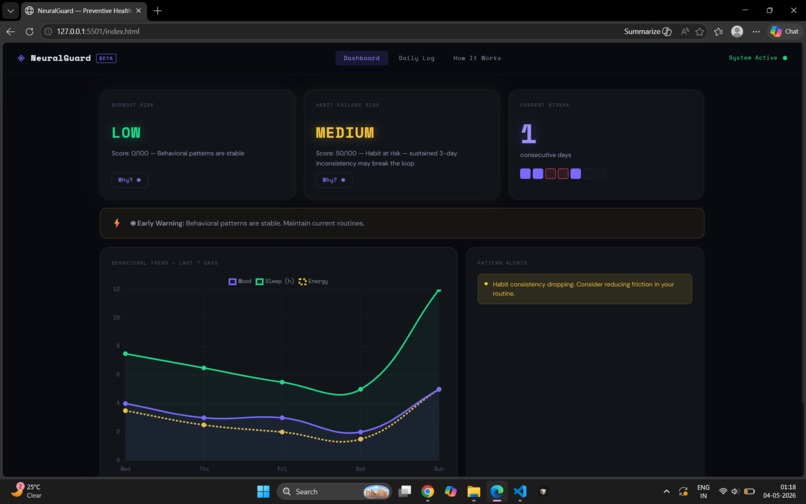Go back with the browser back arrow
Screen dimensions: 806x504
coord(10,31)
